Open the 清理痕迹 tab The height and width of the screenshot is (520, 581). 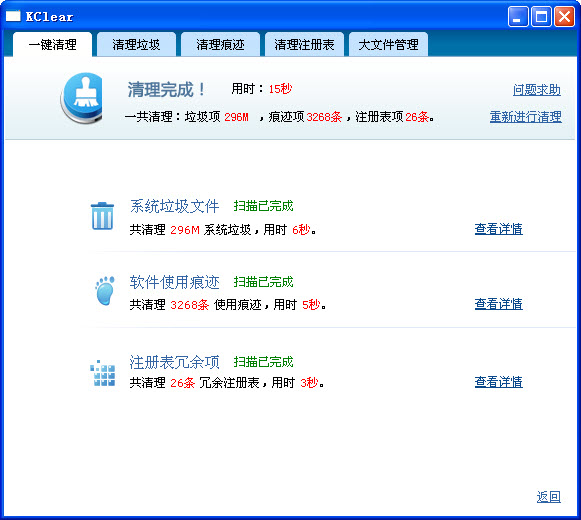(220, 44)
